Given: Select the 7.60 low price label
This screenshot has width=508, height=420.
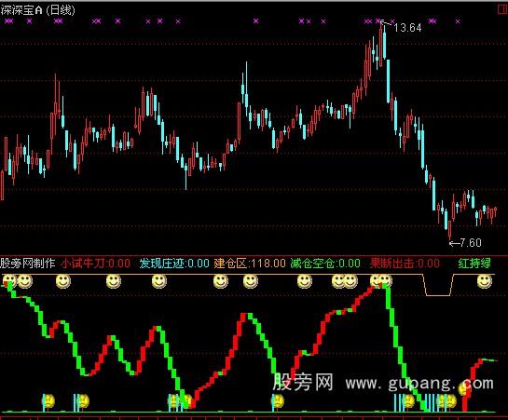Looking at the screenshot, I should (470, 243).
